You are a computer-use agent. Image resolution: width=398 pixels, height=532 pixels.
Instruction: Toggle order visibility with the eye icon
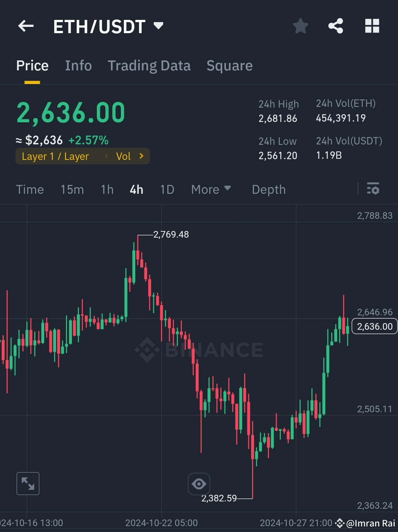199,484
